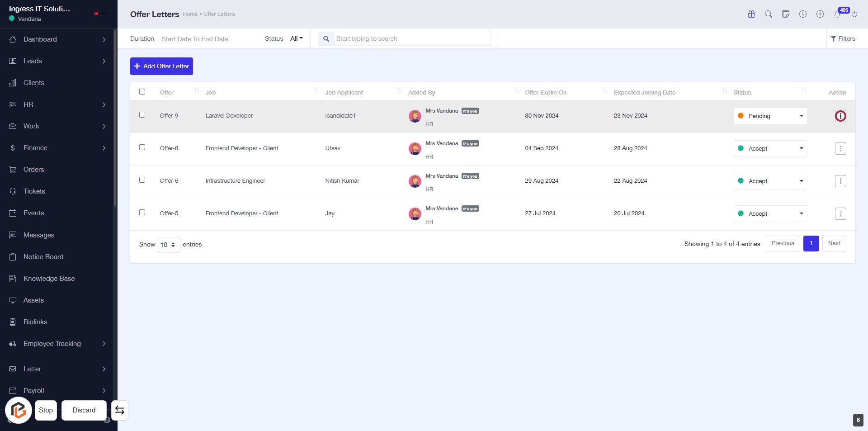This screenshot has width=868, height=431.
Task: Open action menu for Offer-8 row
Action: (840, 148)
